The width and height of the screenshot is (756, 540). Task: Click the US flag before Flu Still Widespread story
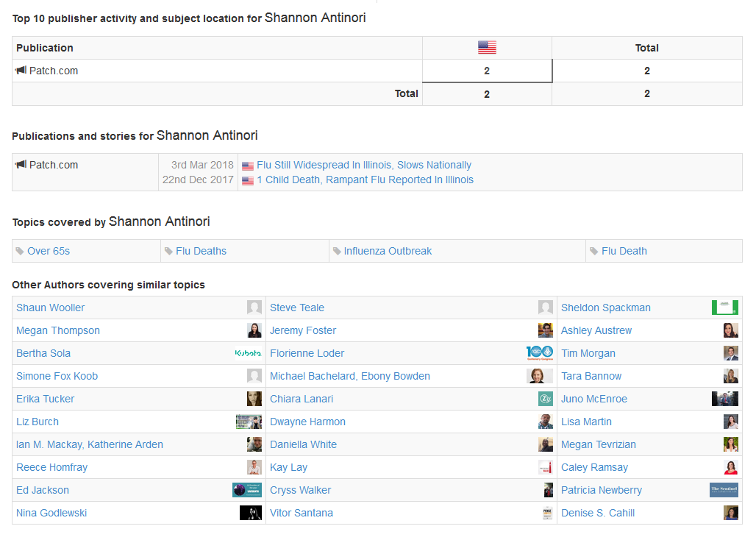(x=248, y=166)
